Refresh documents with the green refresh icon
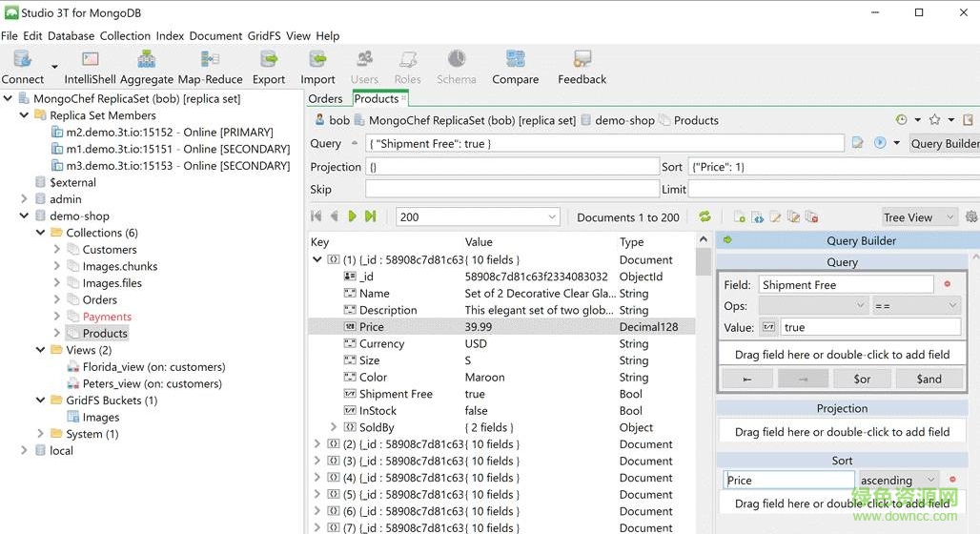The width and height of the screenshot is (980, 534). (x=704, y=217)
